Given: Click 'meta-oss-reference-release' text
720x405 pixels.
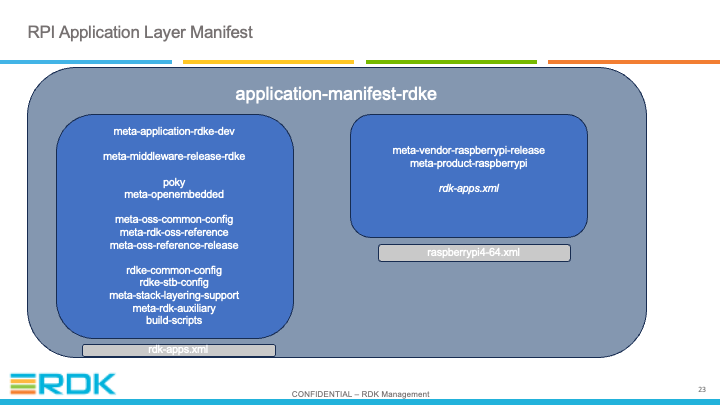Looking at the screenshot, I should (174, 245).
